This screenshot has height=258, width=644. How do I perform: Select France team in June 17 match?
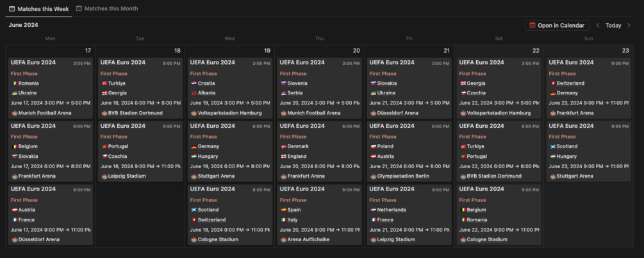[x=26, y=219]
